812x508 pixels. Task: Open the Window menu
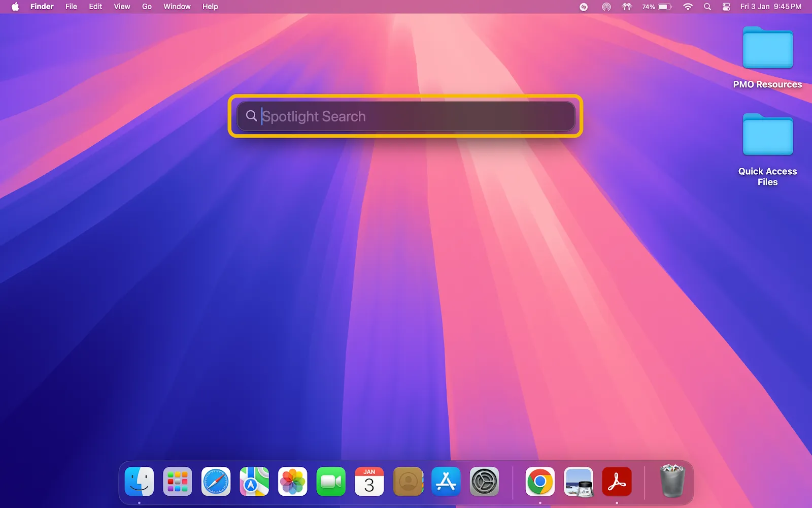(177, 7)
